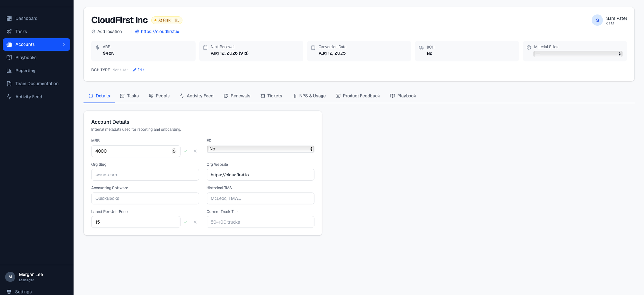Cancel MRR edit with X icon

(195, 151)
